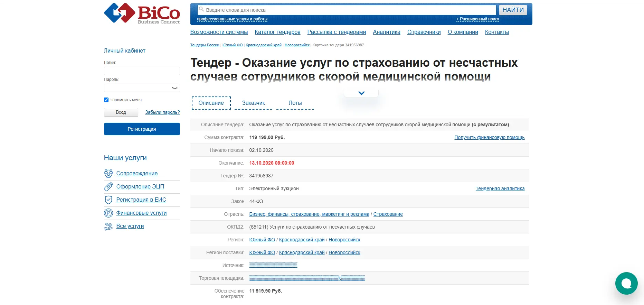The height and width of the screenshot is (305, 644).
Task: Click Забыли пароль? link
Action: click(162, 112)
